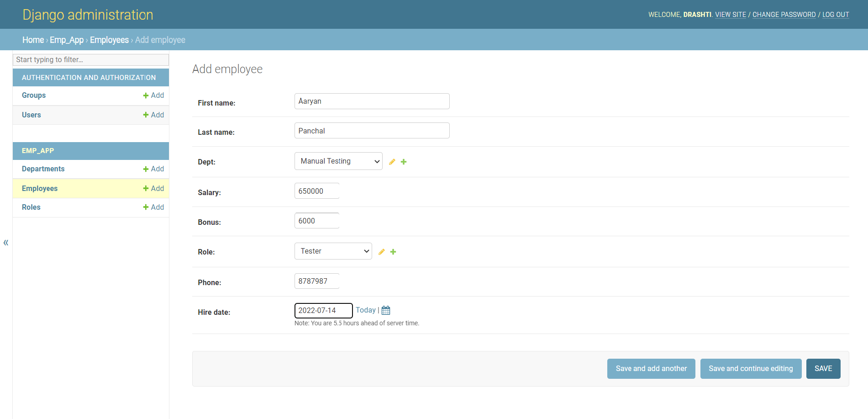The image size is (868, 419).
Task: Focus the Hire date field
Action: (x=324, y=311)
